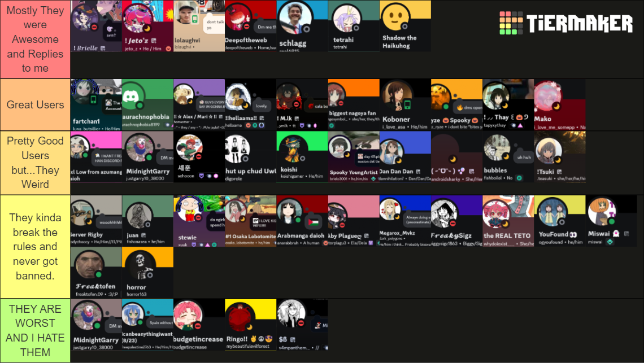
Task: Click the 'Pretty Good Users but...They Weird' label
Action: (36, 163)
